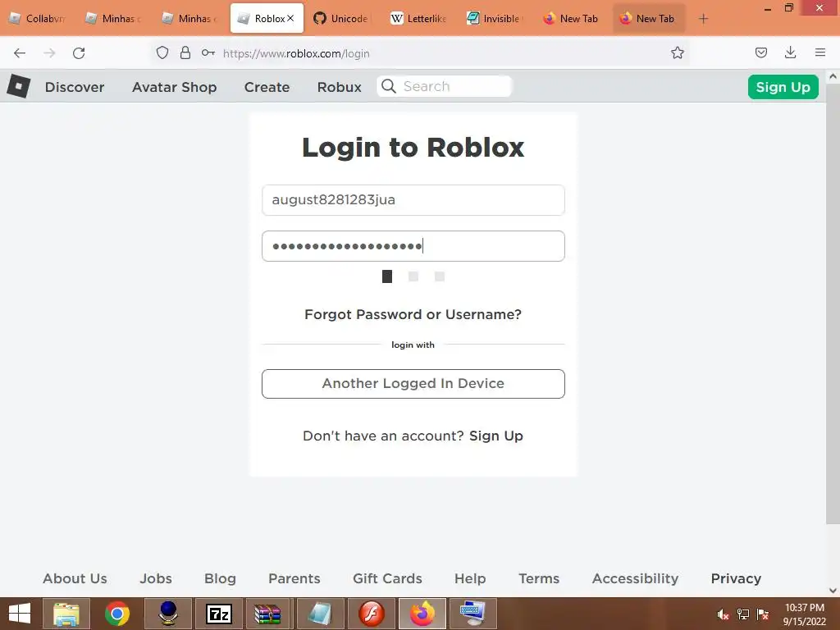Open the blue orb microphone taskbar app
The width and height of the screenshot is (840, 630).
[168, 614]
